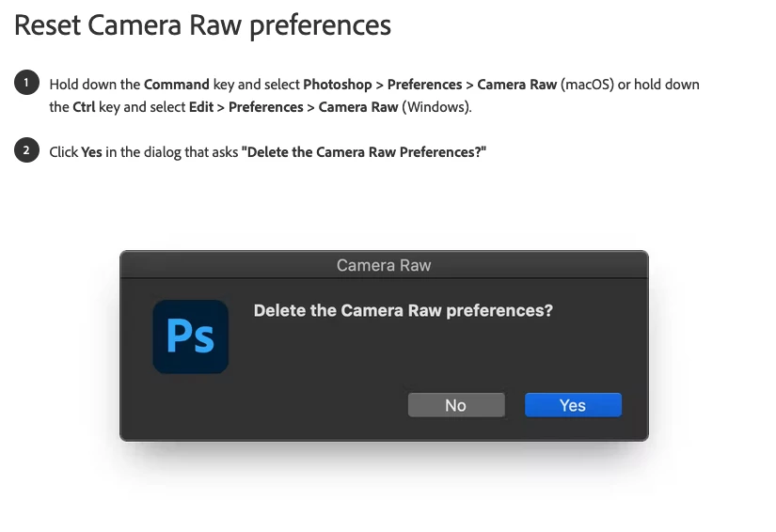This screenshot has height=532, width=776.
Task: Click the Photoshop Ps icon in dialog
Action: pos(191,336)
